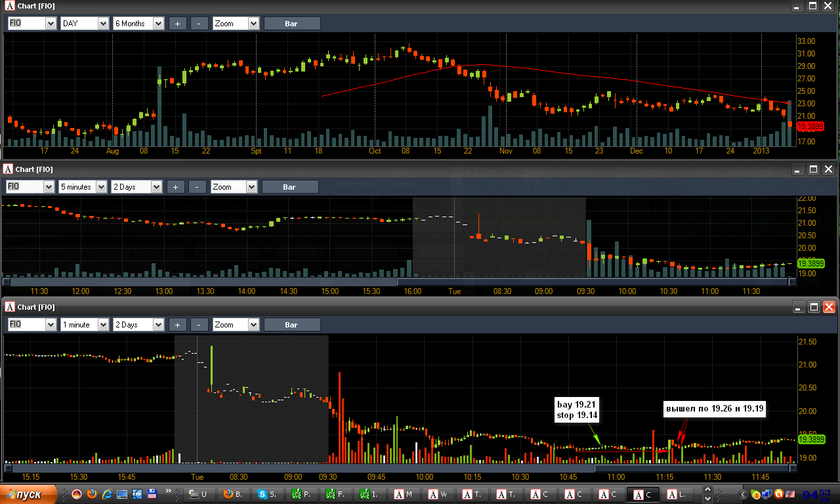Open the пуск Start menu
The image size is (840, 504).
26,494
